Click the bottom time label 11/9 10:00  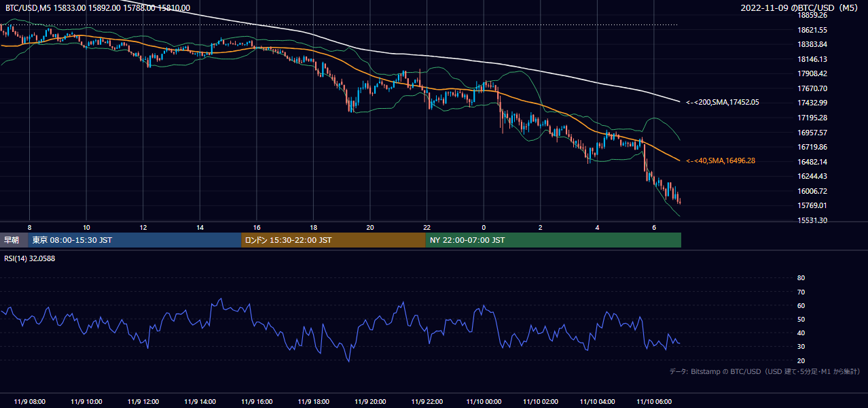click(x=86, y=402)
